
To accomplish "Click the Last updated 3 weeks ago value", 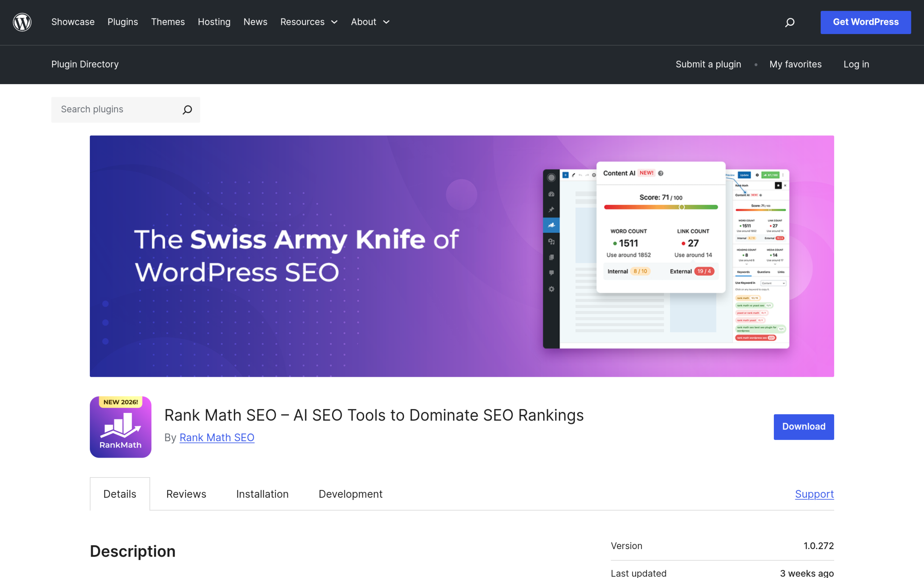I will pos(807,573).
